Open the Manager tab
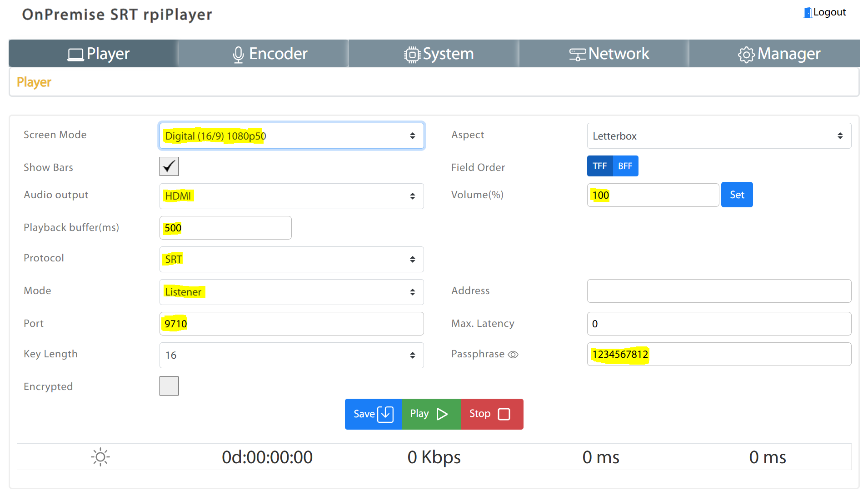 [774, 54]
